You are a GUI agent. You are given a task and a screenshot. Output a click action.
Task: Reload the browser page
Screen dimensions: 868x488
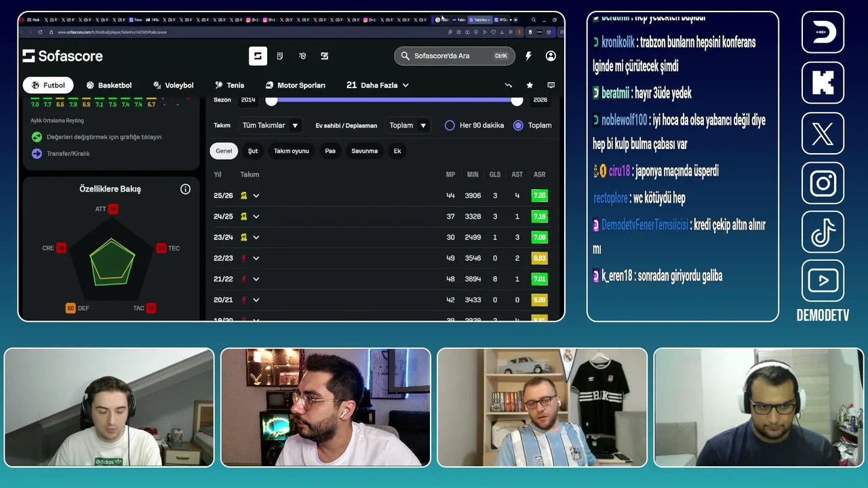point(40,32)
